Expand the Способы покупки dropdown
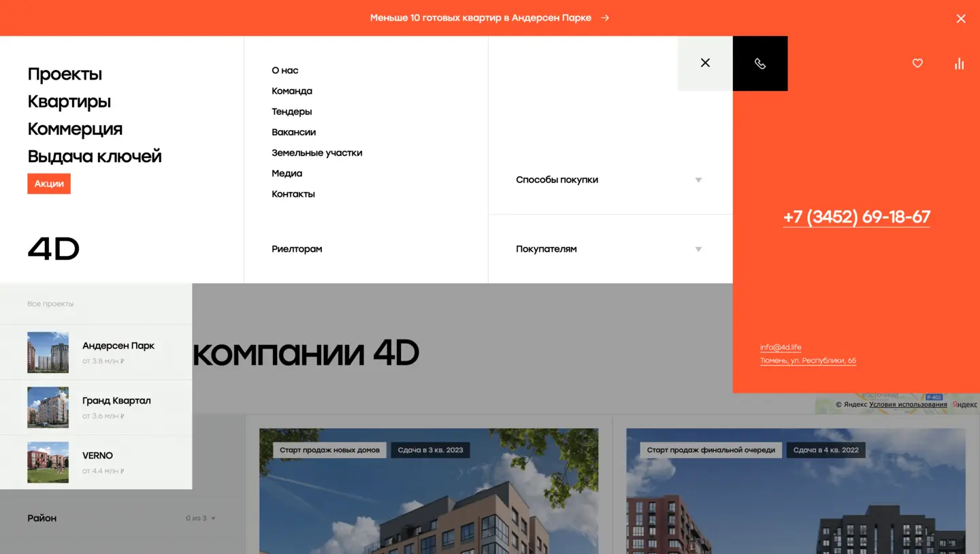Screen dimensions: 980x554 click(x=698, y=180)
